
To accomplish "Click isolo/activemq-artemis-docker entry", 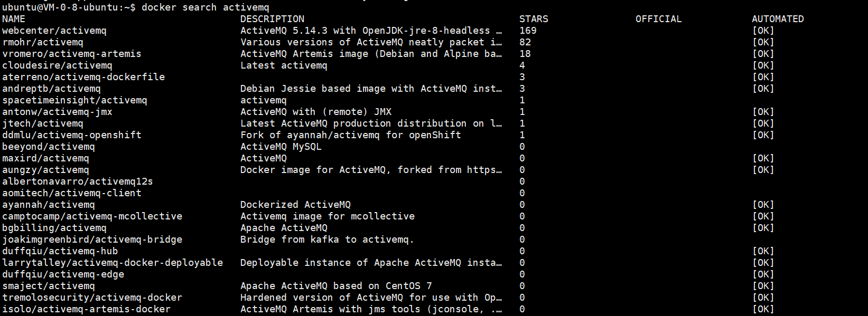I will coord(86,309).
